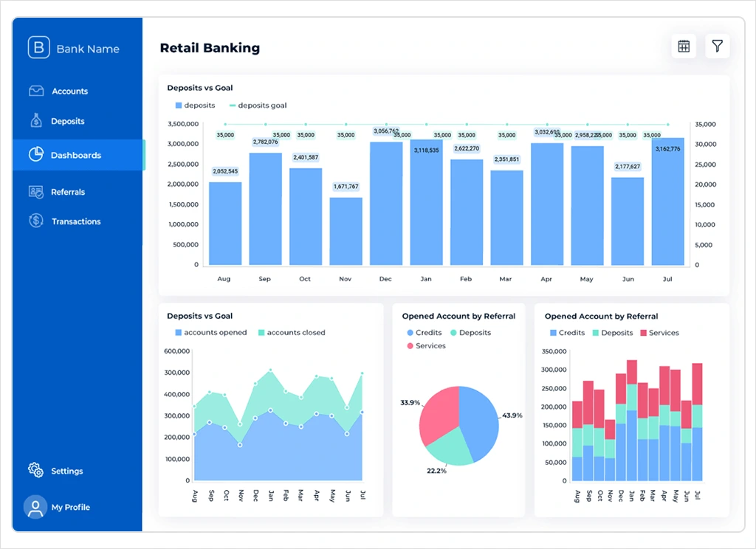Toggle the deposits series in legend
Viewport: 756px width, 549px height.
[195, 106]
